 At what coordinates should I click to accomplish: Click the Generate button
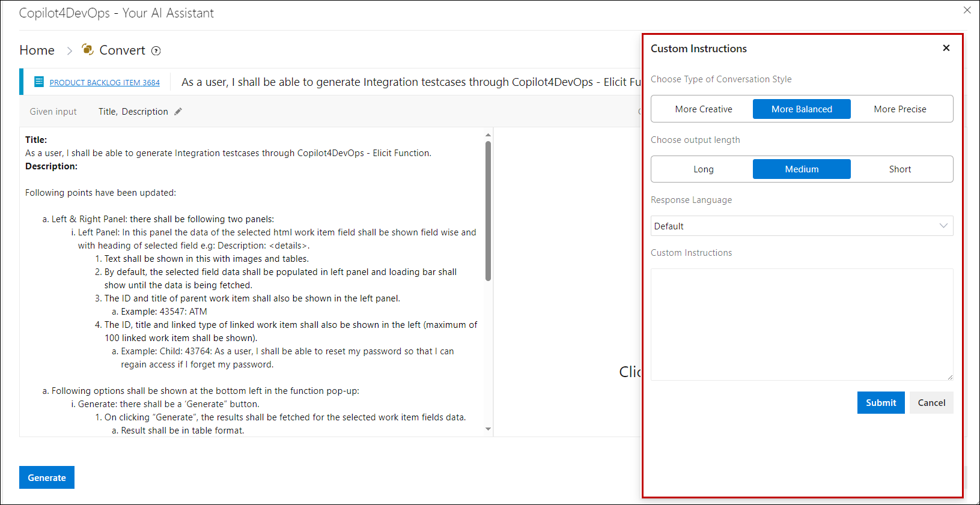coord(47,477)
